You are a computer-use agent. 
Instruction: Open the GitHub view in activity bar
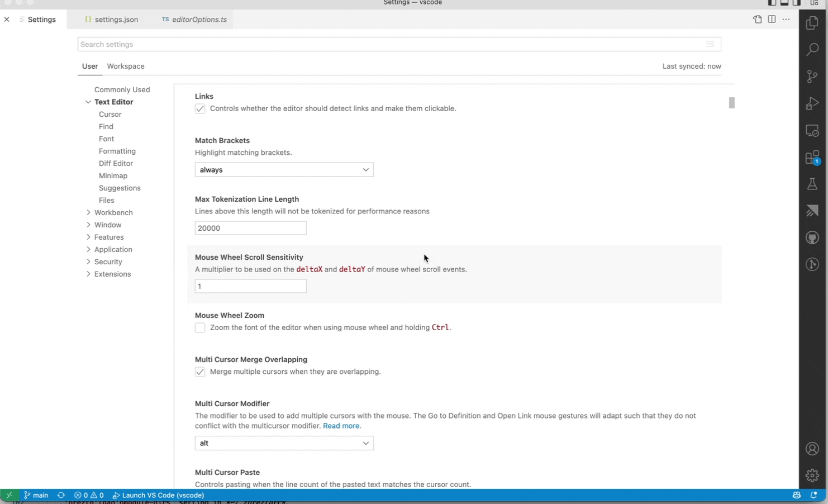point(812,237)
